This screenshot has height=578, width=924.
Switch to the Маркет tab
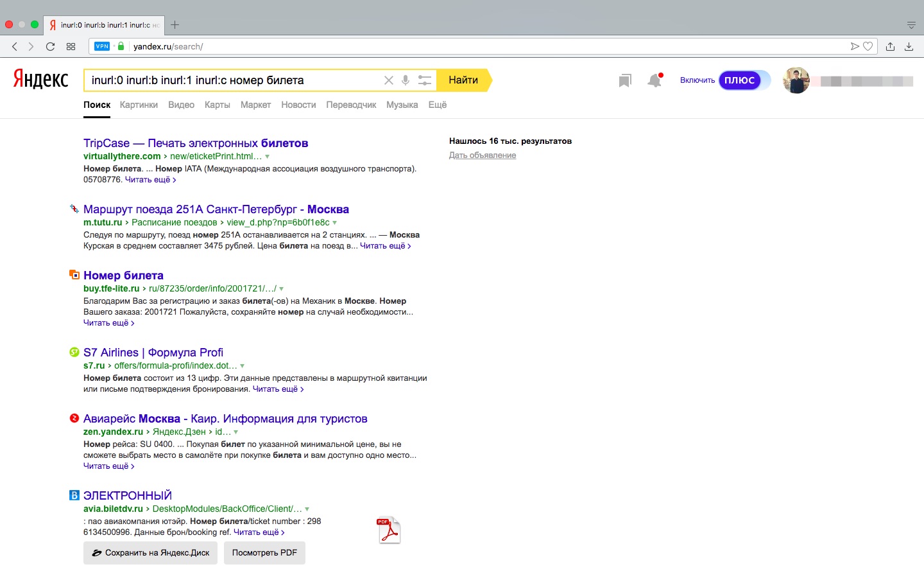(x=255, y=105)
